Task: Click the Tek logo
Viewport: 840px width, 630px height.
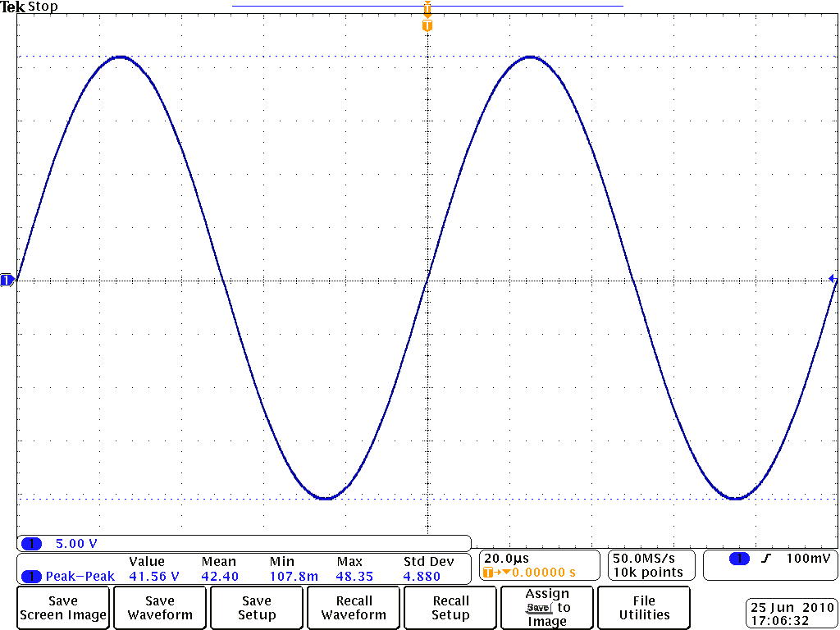Action: pyautogui.click(x=13, y=7)
